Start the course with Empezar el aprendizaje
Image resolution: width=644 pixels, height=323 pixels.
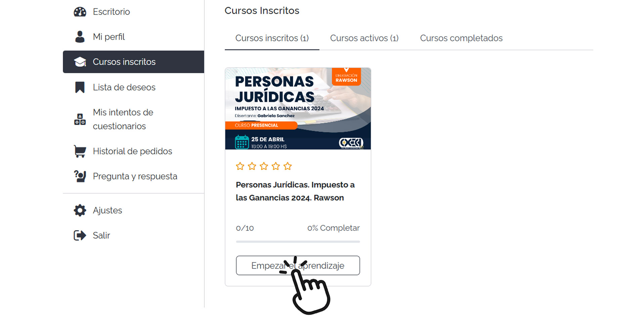[298, 266]
